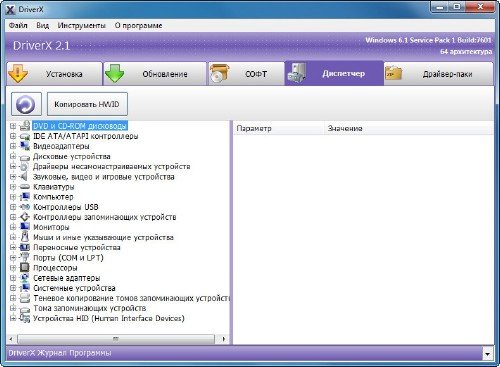This screenshot has height=367, width=500.
Task: Expand DVD и CD-ROM дисководы node
Action: click(x=13, y=126)
